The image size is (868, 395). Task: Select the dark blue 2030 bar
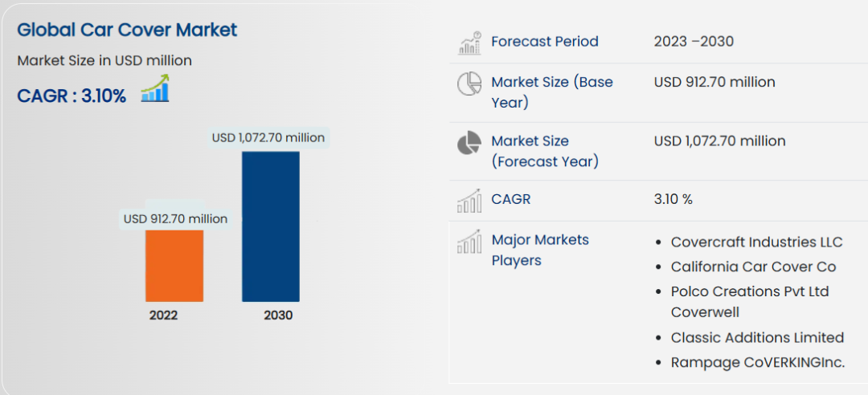(x=270, y=226)
